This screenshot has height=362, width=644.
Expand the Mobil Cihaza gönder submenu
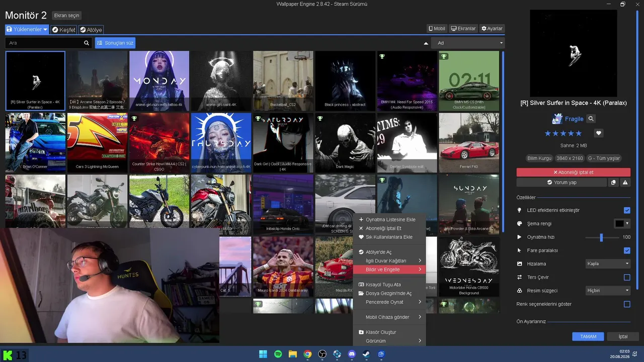pos(389,317)
